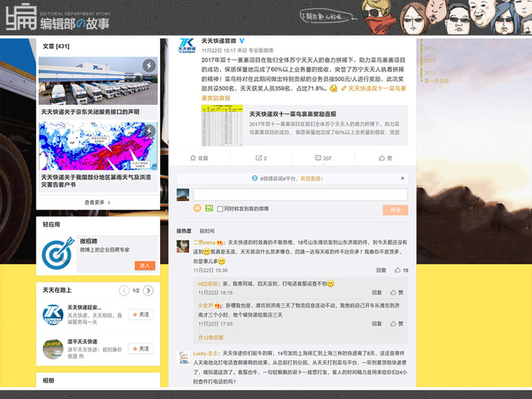
Task: Reply to 二愣elena's comment
Action: tap(381, 270)
